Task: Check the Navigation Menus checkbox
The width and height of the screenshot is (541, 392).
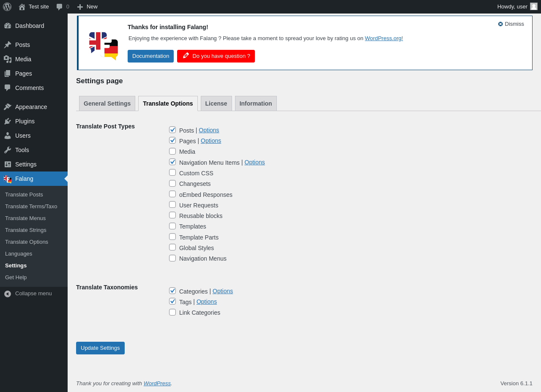Action: pyautogui.click(x=172, y=258)
